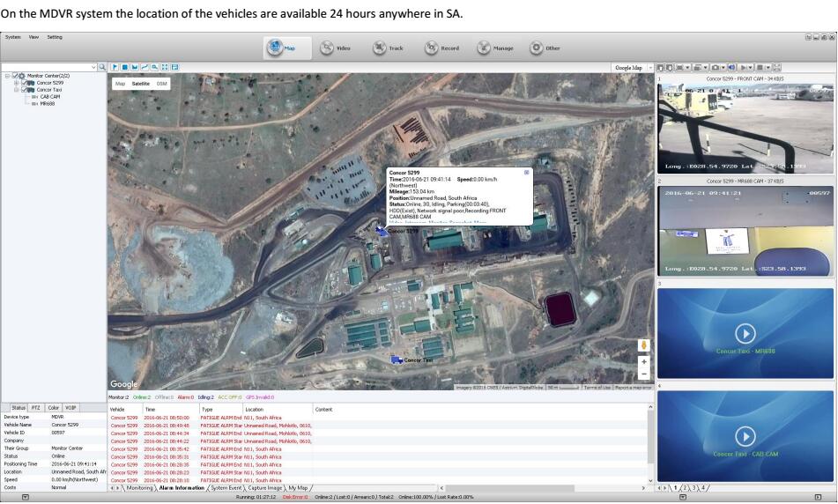This screenshot has height=504, width=838.
Task: Toggle the Monitor Center checkbox
Action: coord(16,76)
